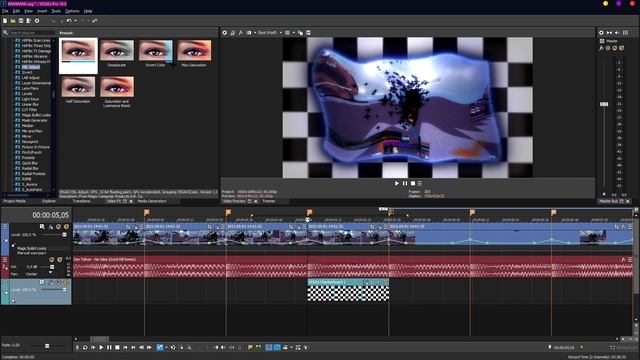Click the record button in transport bar

[77, 347]
